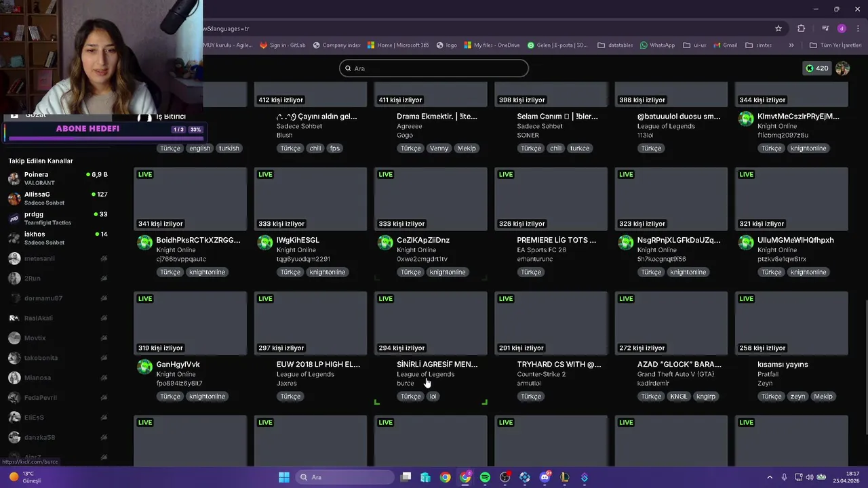The width and height of the screenshot is (868, 488).
Task: Click the IWgKihESGL channel avatar
Action: coord(265,243)
